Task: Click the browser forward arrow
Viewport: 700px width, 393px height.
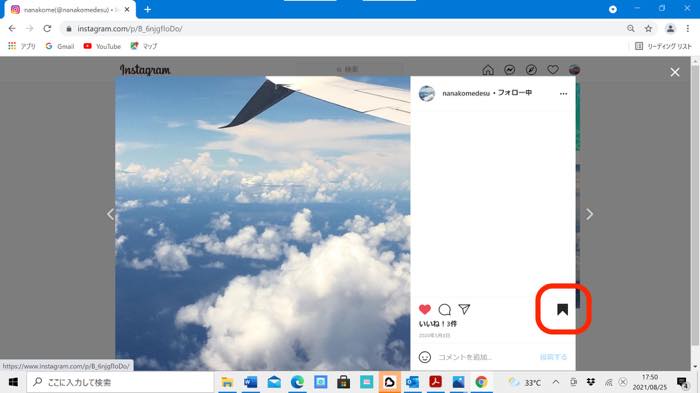Action: 29,29
